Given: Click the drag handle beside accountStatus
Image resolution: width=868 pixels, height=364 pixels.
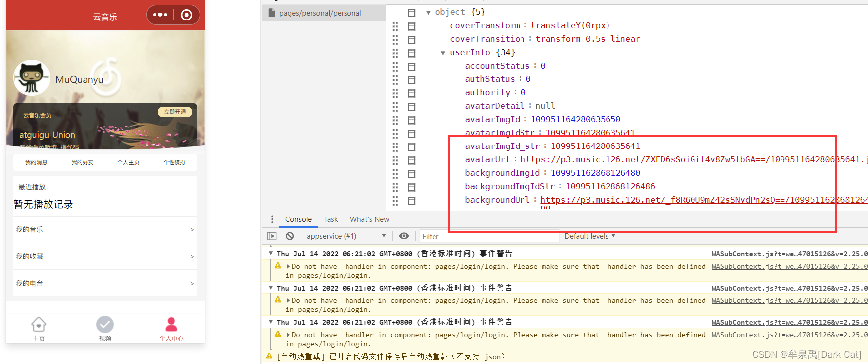Looking at the screenshot, I should (395, 67).
